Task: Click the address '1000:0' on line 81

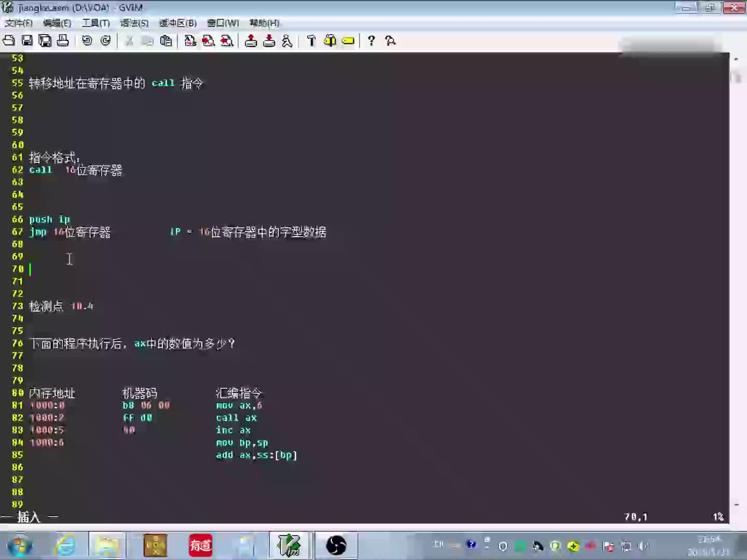Action: (x=47, y=405)
